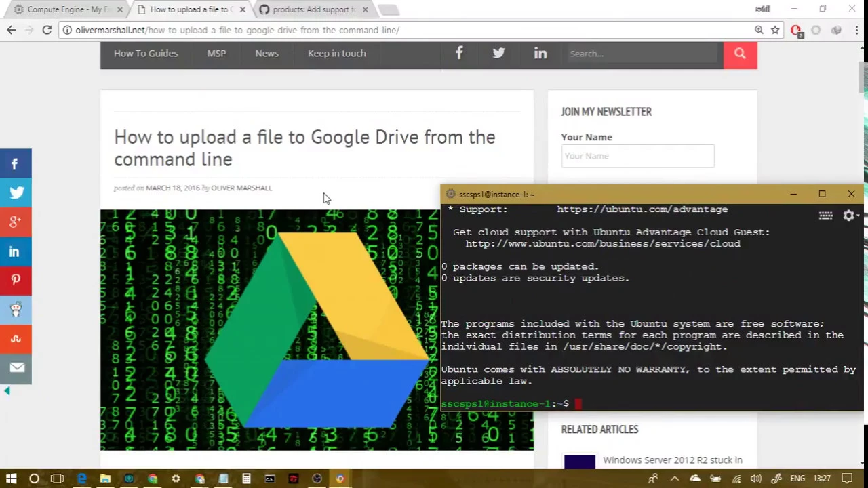Open Cortana search circle in taskbar
Viewport: 868px width, 488px height.
click(x=34, y=479)
